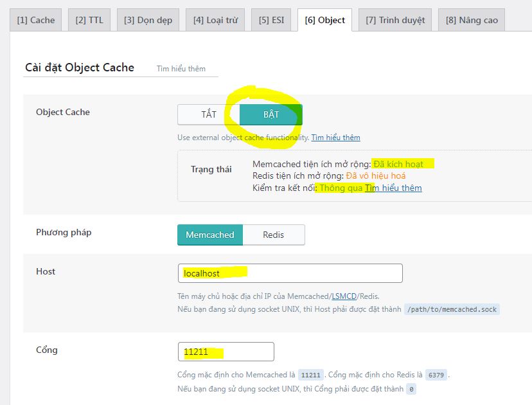The image size is (532, 405).
Task: Open the LSMCD link under the Host field
Action: coord(340,296)
